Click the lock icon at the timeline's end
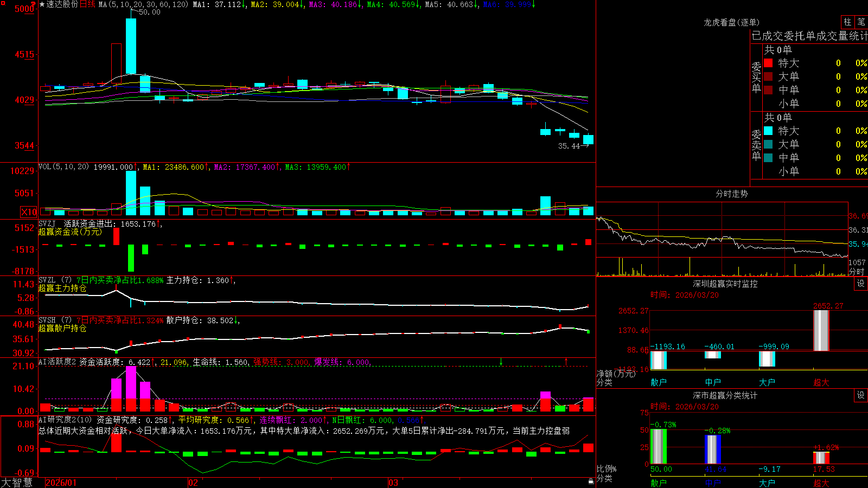 click(x=591, y=481)
